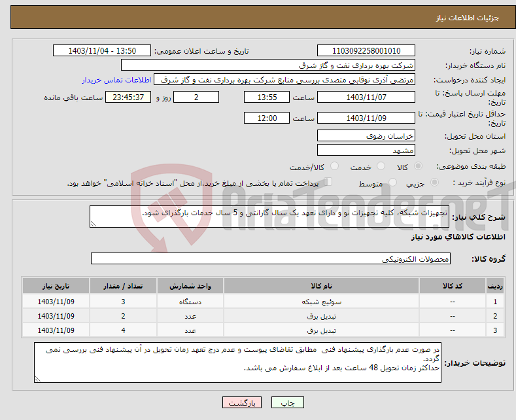The width and height of the screenshot is (516, 420).
Task: Click the quantity 4 cell in row 3
Action: click(123, 330)
